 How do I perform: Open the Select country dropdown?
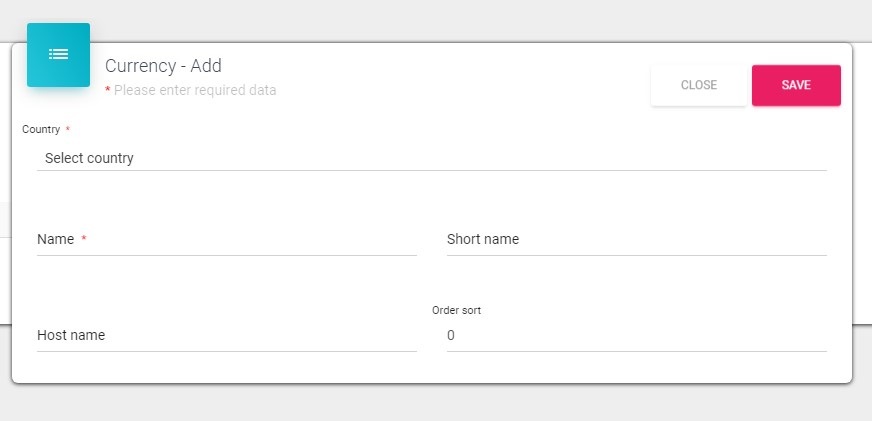(431, 158)
